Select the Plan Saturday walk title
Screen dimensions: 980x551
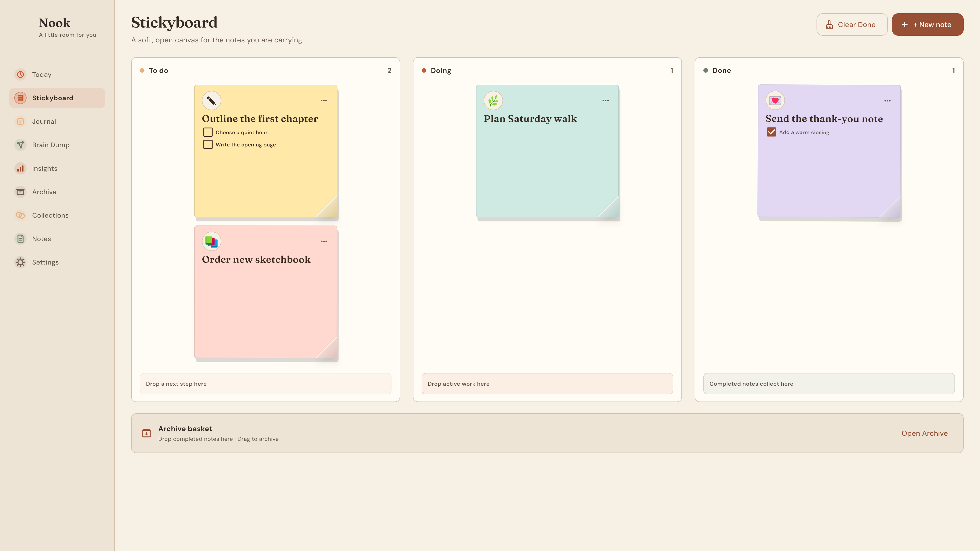pyautogui.click(x=530, y=119)
